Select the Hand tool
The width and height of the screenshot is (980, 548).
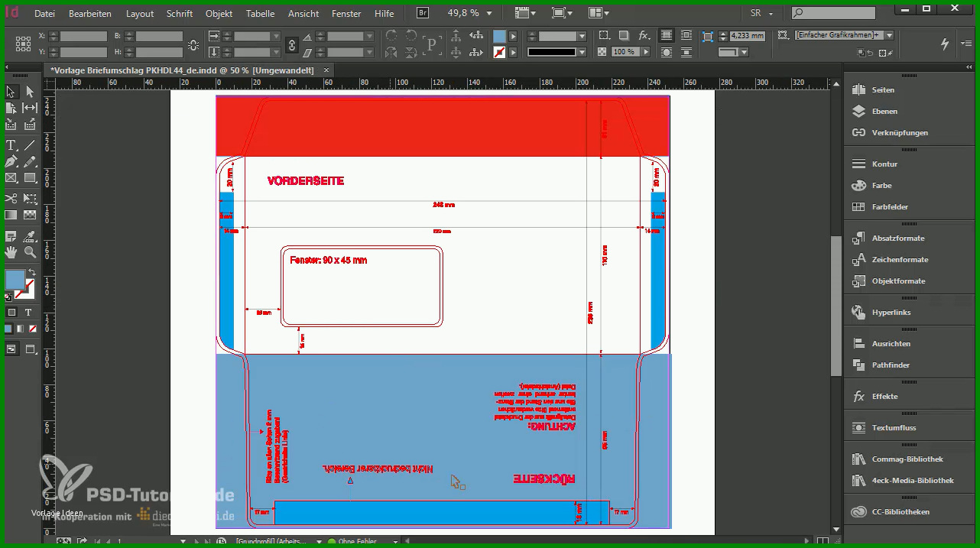(x=11, y=252)
